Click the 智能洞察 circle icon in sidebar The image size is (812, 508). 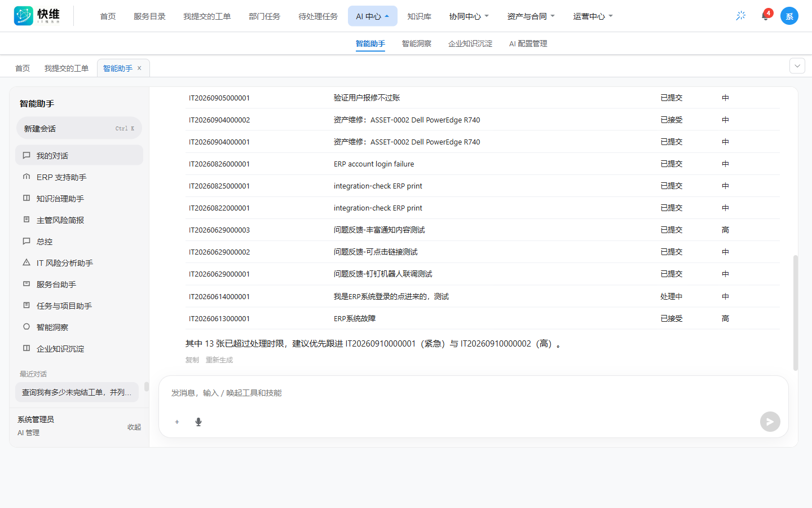(x=27, y=327)
